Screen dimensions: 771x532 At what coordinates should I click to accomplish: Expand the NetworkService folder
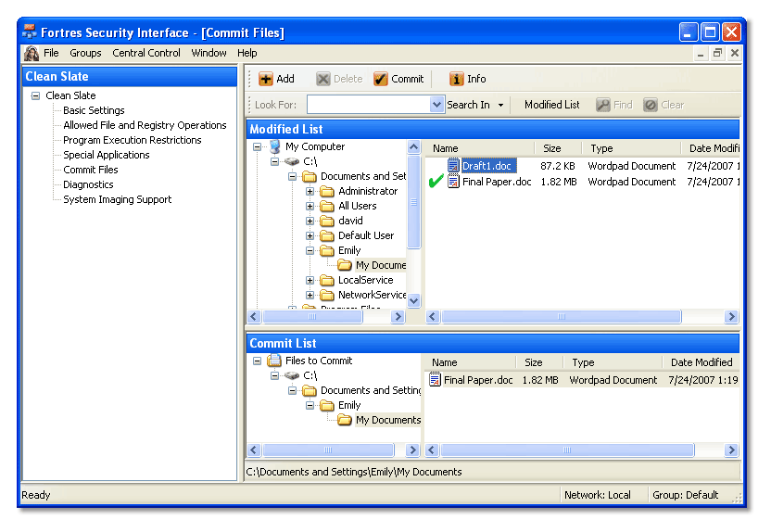pos(310,295)
